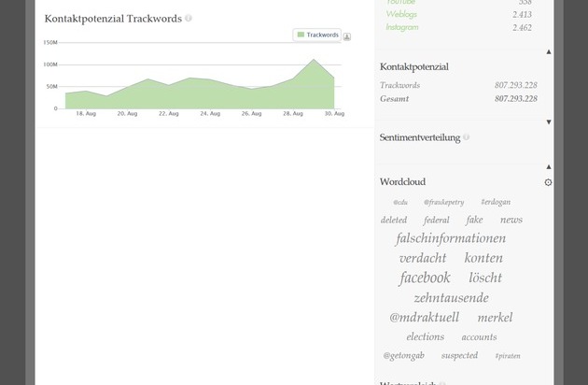Image resolution: width=588 pixels, height=385 pixels.
Task: Collapse the Kontaktpotenzial panel arrow
Action: click(x=548, y=51)
